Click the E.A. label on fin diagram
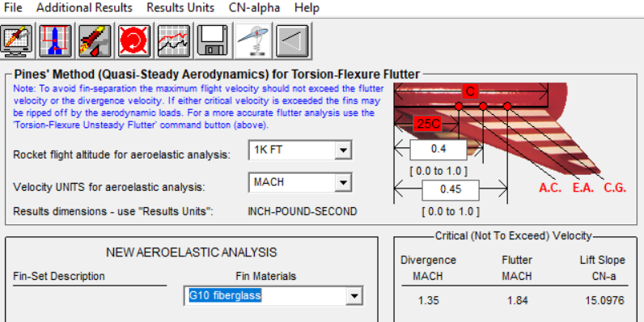The width and height of the screenshot is (644, 322). [583, 189]
